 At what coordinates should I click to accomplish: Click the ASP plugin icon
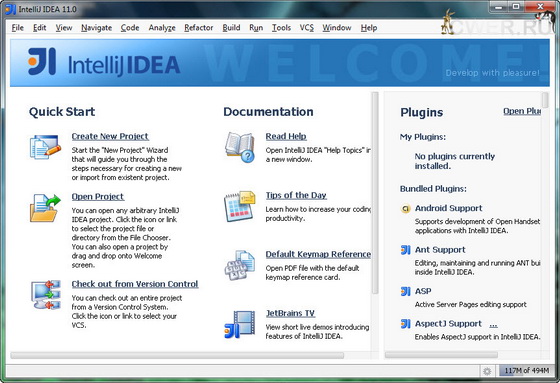[405, 292]
